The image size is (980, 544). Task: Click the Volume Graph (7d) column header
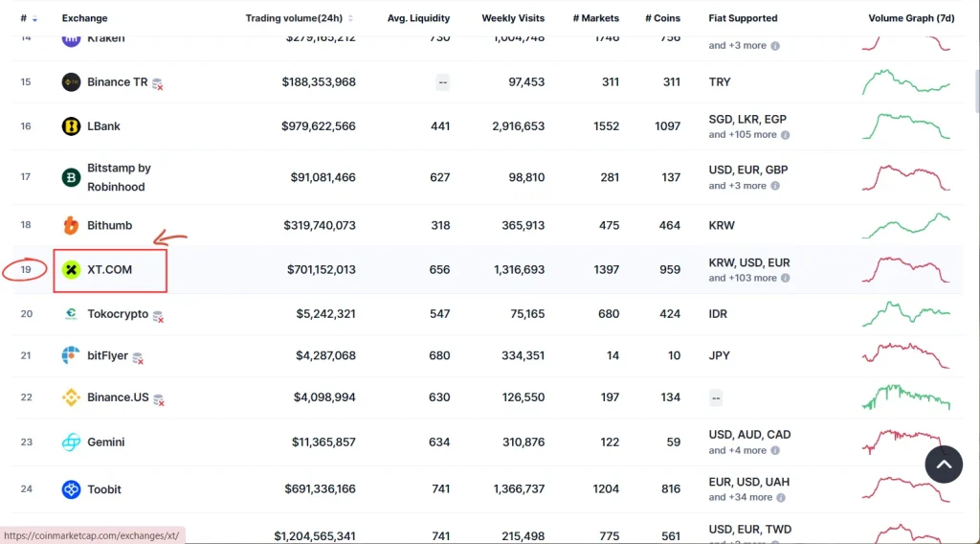point(911,18)
